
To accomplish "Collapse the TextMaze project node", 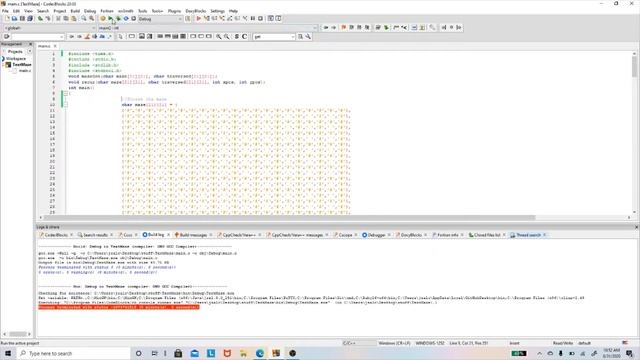I will [4, 64].
